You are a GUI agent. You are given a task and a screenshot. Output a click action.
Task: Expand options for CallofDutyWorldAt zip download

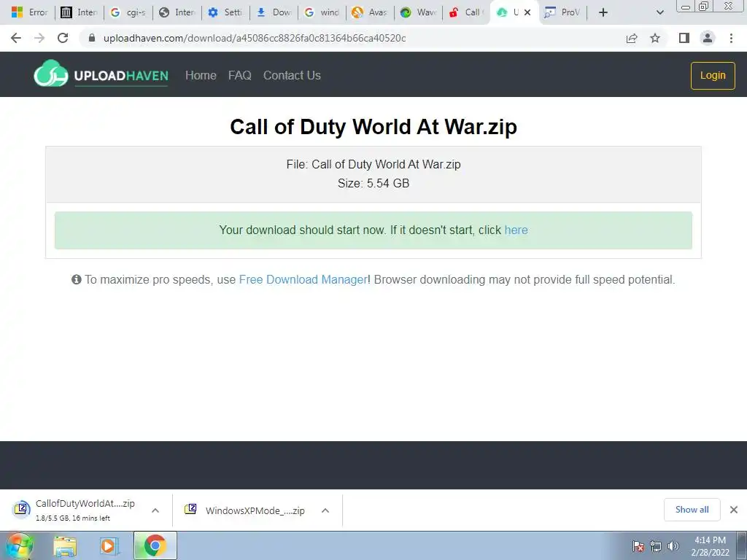point(155,510)
